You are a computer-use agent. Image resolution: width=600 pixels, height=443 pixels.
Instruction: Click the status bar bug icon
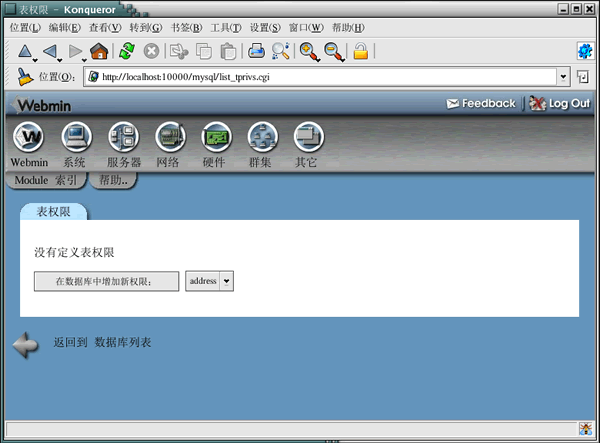(585, 429)
